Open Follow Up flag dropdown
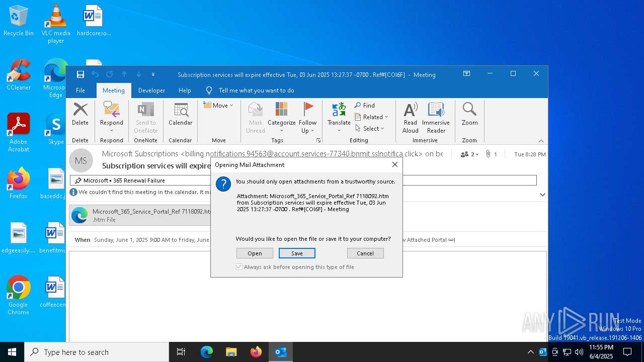The image size is (644, 362). click(308, 118)
